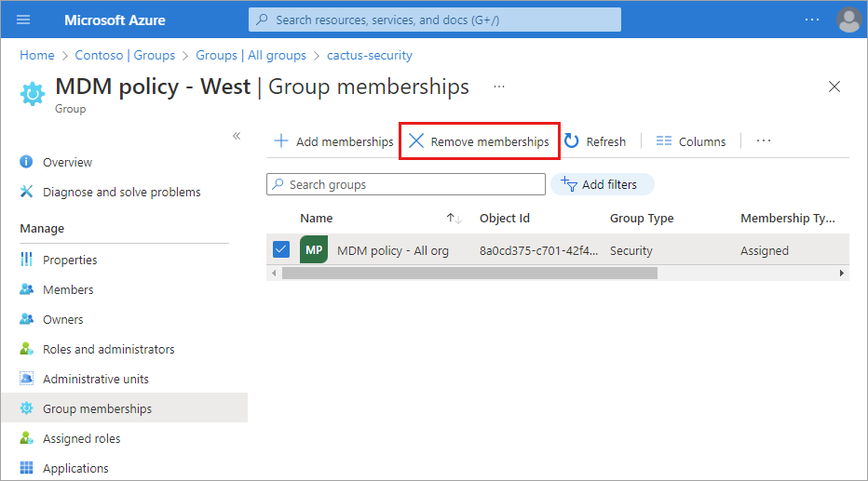Click the Add filters icon
The height and width of the screenshot is (481, 868).
[x=569, y=184]
